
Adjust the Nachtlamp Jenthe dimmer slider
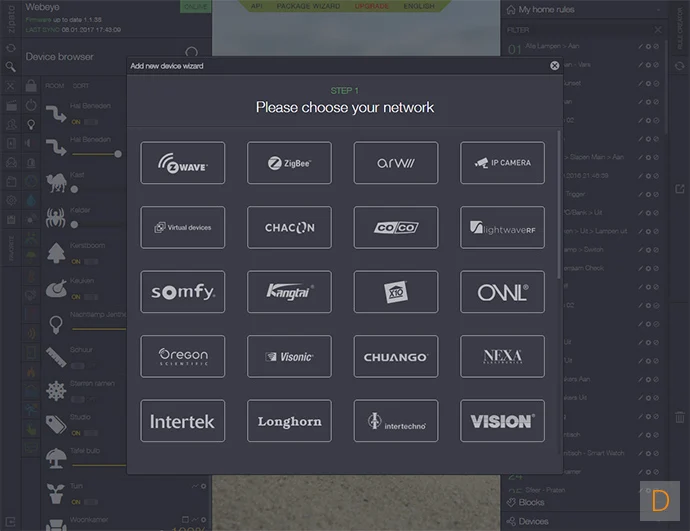click(x=99, y=329)
